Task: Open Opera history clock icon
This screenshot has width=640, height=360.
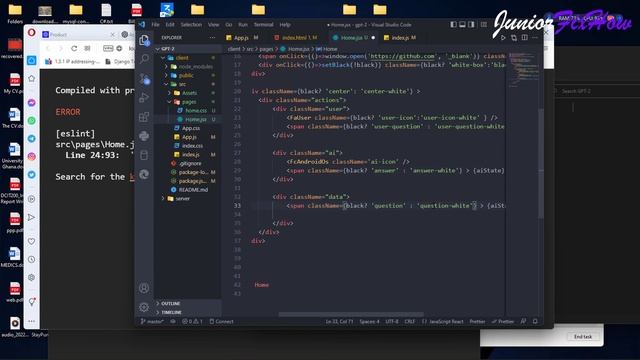Action: click(31, 260)
